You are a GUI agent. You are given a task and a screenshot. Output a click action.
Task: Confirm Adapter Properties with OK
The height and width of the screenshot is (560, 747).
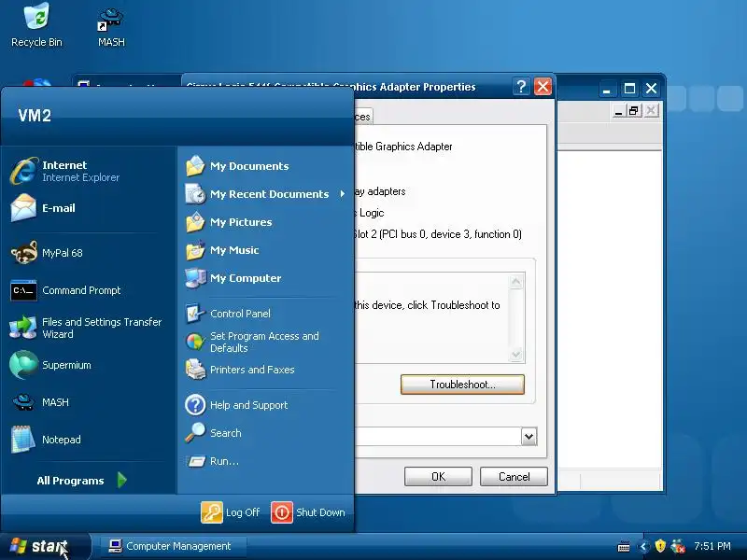438,477
